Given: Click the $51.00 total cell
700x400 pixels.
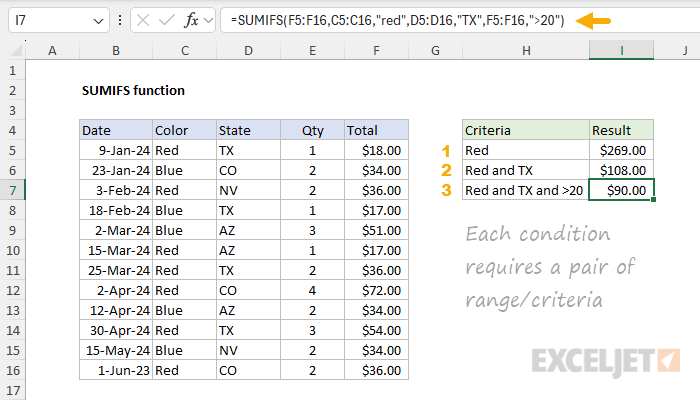Looking at the screenshot, I should click(376, 230).
